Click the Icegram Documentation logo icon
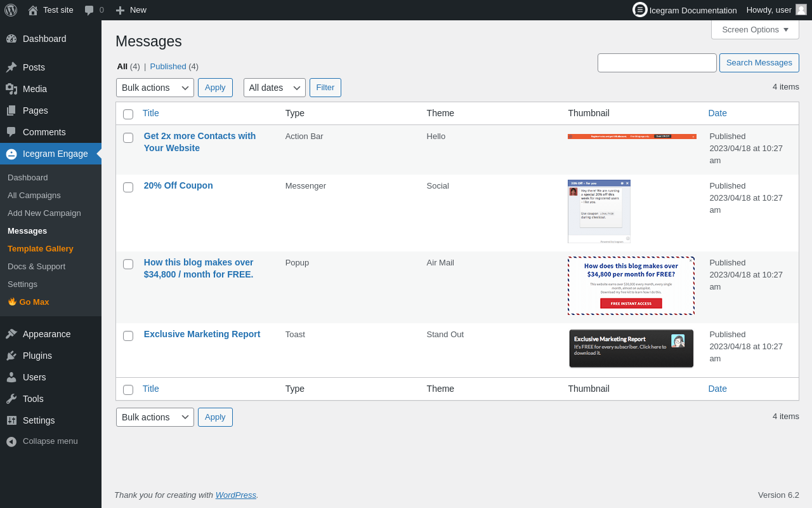The image size is (812, 508). pyautogui.click(x=639, y=10)
